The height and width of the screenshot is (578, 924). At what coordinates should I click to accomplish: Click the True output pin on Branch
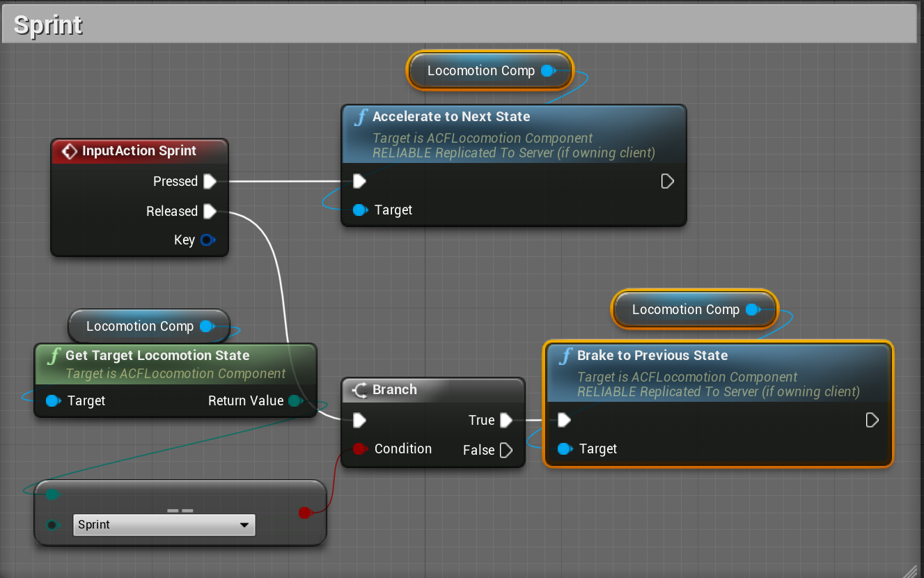coord(506,421)
